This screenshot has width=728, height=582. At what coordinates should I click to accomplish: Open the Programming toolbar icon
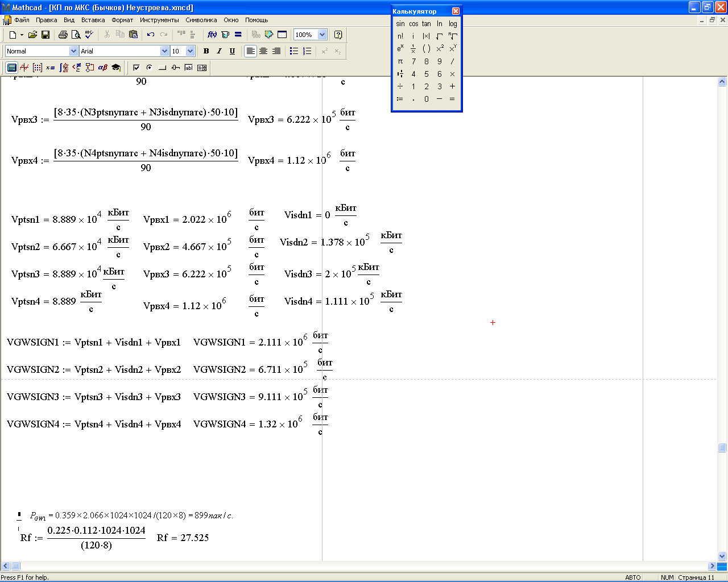tap(90, 68)
